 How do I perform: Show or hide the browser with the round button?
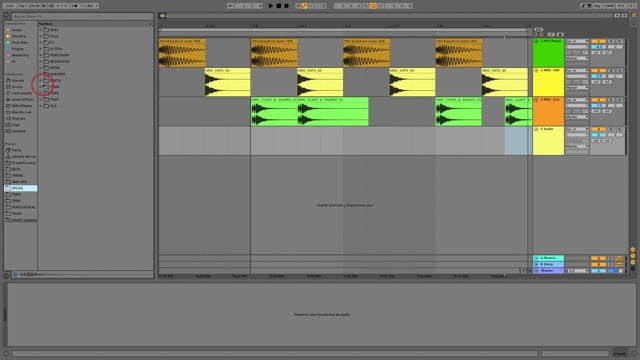[6, 15]
